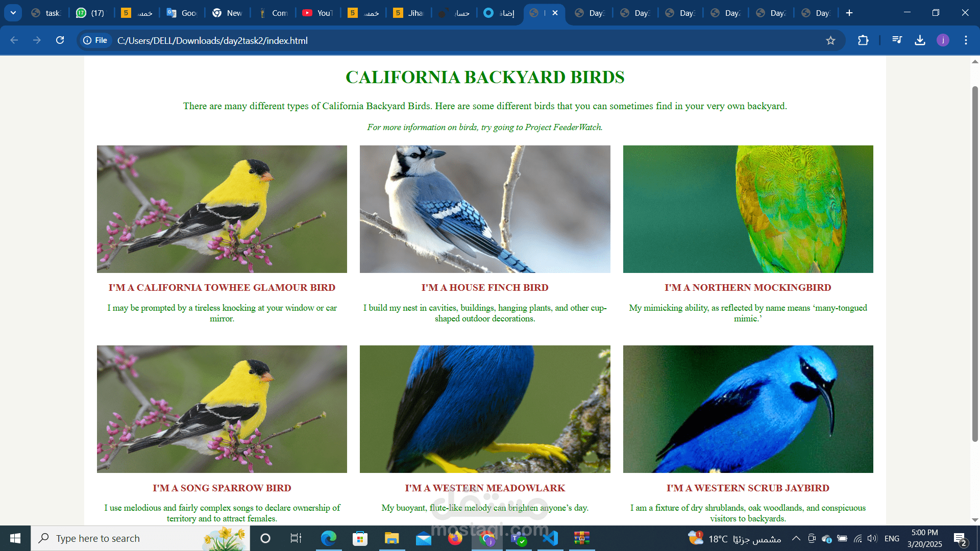Switch to the 'task' tab
This screenshot has height=551, width=980.
pyautogui.click(x=46, y=13)
